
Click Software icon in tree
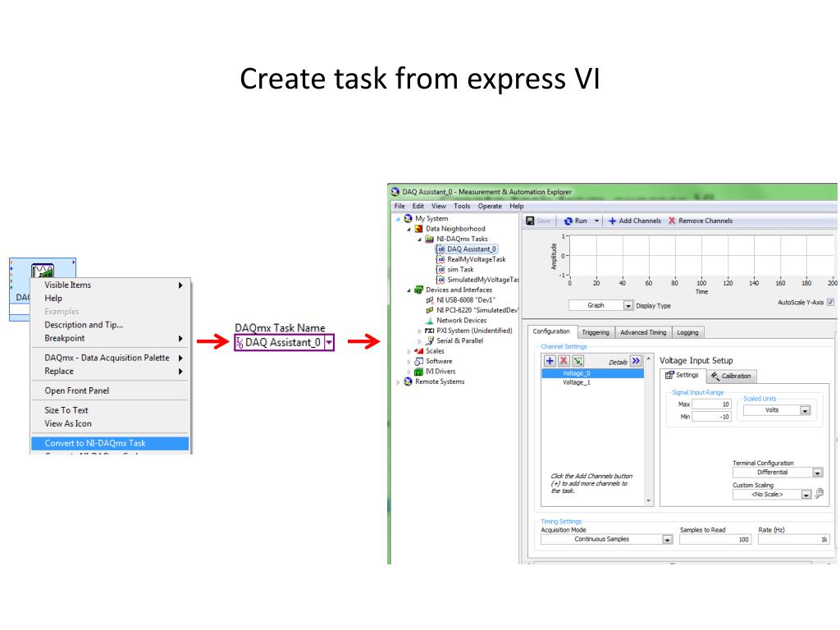[x=419, y=361]
